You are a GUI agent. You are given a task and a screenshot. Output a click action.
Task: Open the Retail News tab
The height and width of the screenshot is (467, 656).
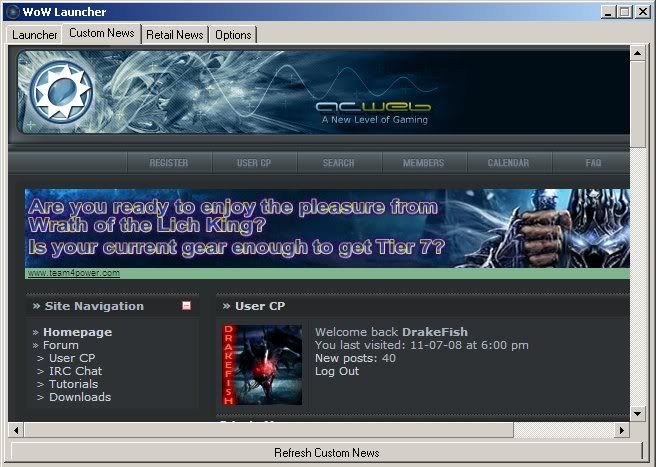click(174, 35)
